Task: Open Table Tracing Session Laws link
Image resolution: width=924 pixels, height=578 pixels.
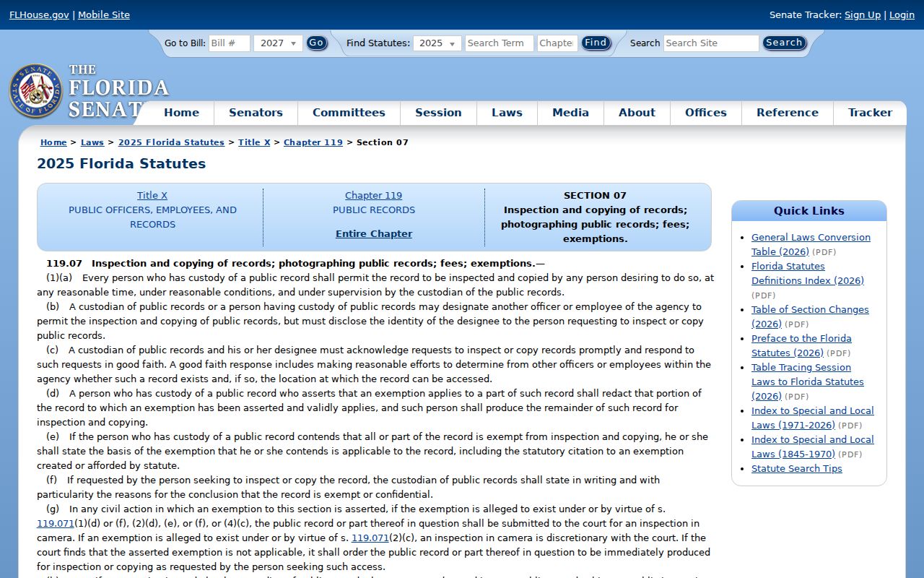Action: click(808, 382)
